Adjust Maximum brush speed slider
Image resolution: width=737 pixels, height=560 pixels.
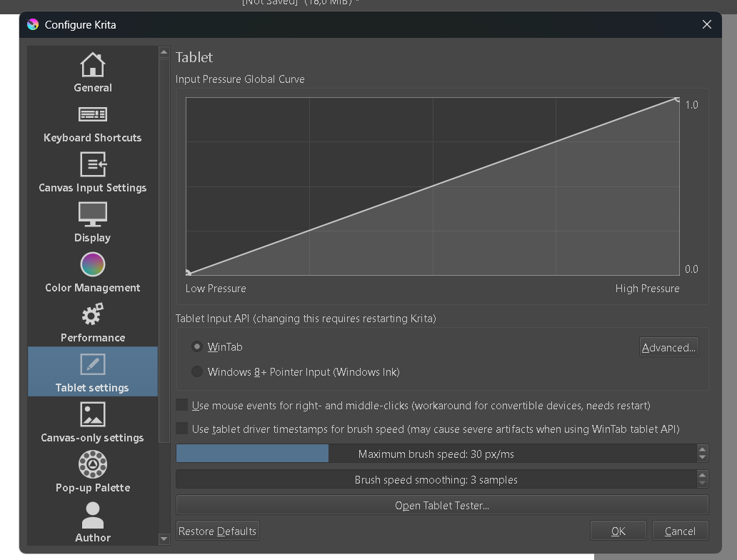click(x=436, y=454)
